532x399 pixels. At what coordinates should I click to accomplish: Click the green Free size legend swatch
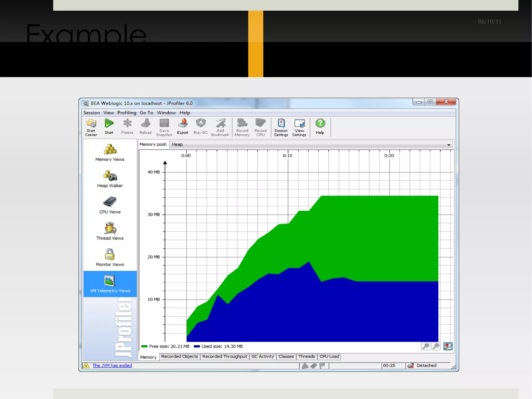tap(144, 346)
